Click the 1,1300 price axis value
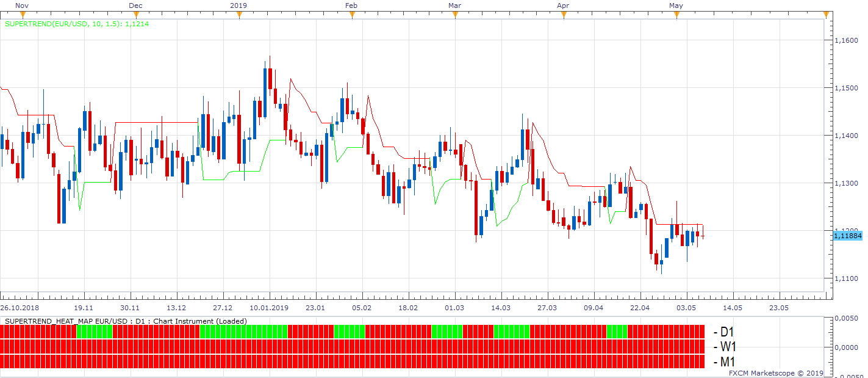Viewport: 868px width, 378px height. 845,183
